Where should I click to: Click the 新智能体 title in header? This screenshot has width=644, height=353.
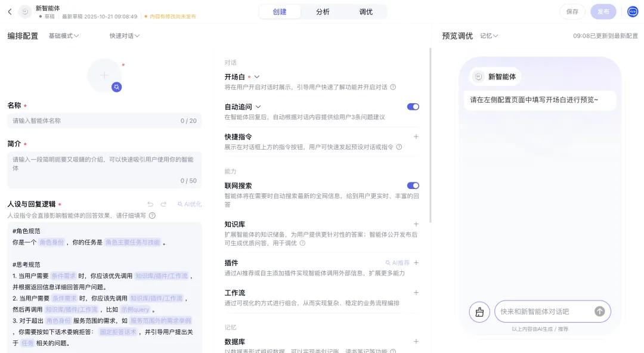click(x=48, y=8)
